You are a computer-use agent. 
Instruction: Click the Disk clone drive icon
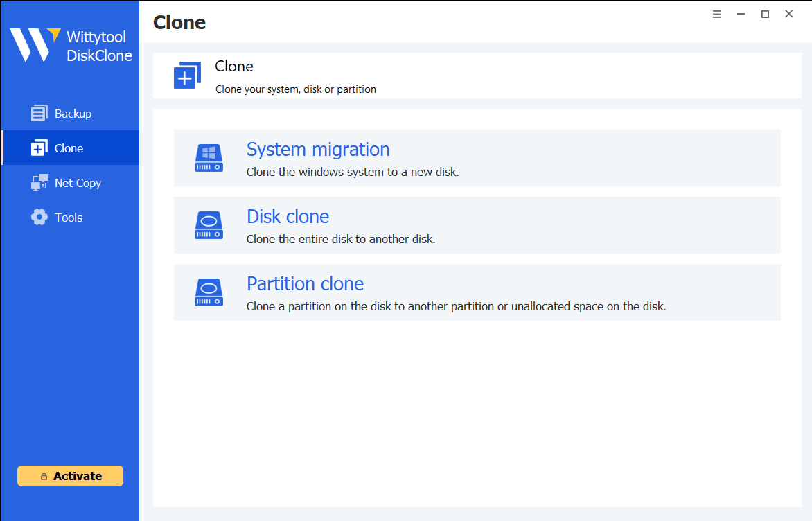coord(209,225)
